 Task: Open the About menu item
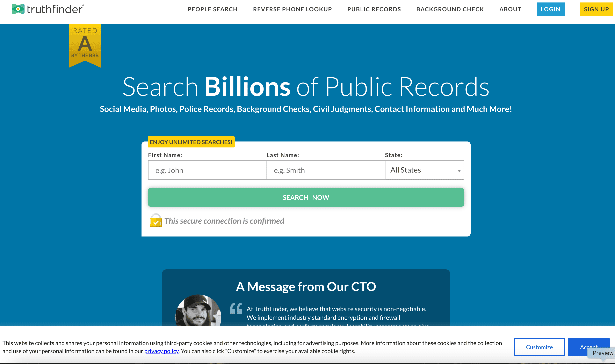pos(510,9)
